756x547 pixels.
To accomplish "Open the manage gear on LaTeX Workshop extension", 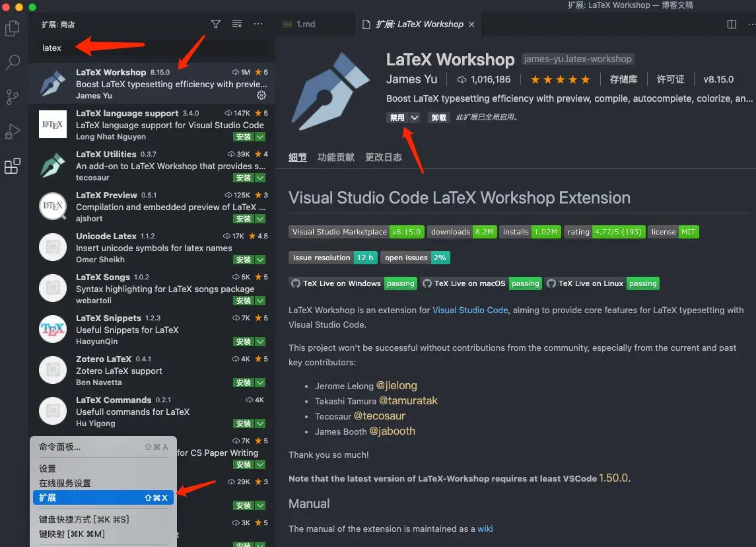I will click(x=261, y=95).
